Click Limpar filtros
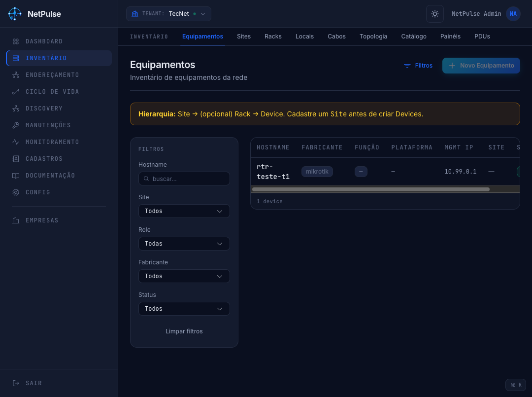 pos(184,331)
